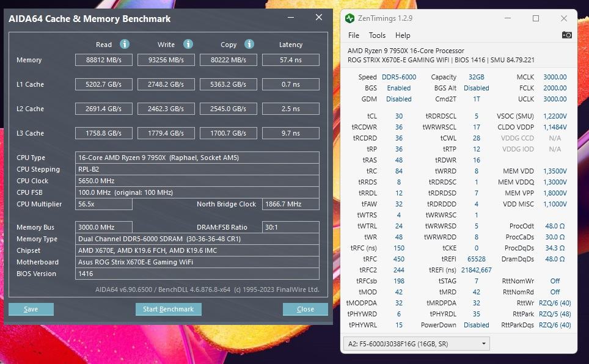Click the tREFI 65528 value
The height and width of the screenshot is (364, 589).
[477, 259]
